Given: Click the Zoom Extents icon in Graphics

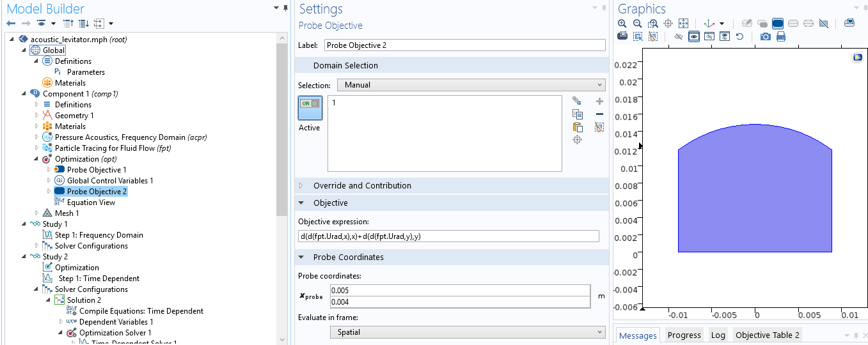Looking at the screenshot, I should tap(683, 24).
